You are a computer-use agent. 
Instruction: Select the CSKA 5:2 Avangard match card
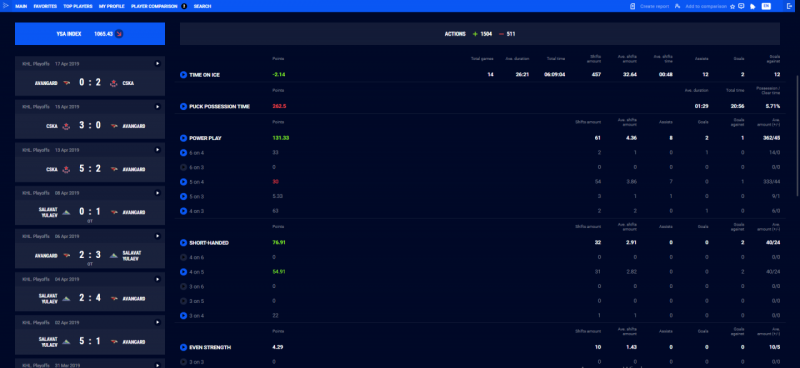(x=90, y=162)
